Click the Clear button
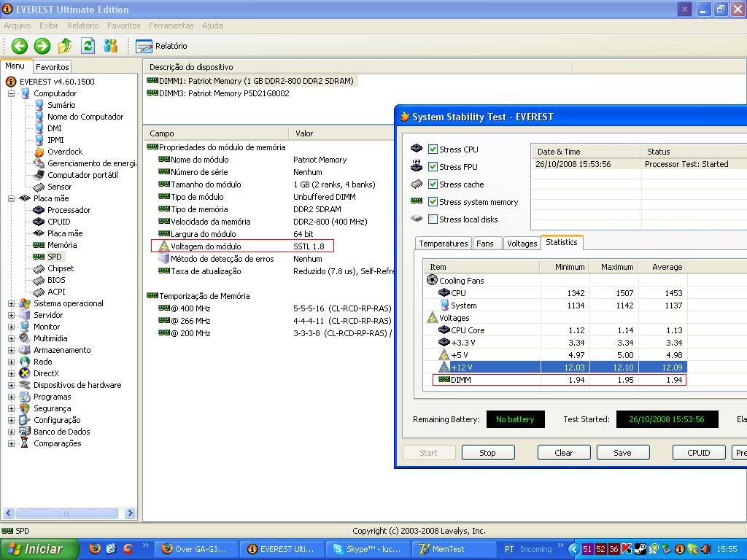Image resolution: width=747 pixels, height=560 pixels. coord(564,453)
